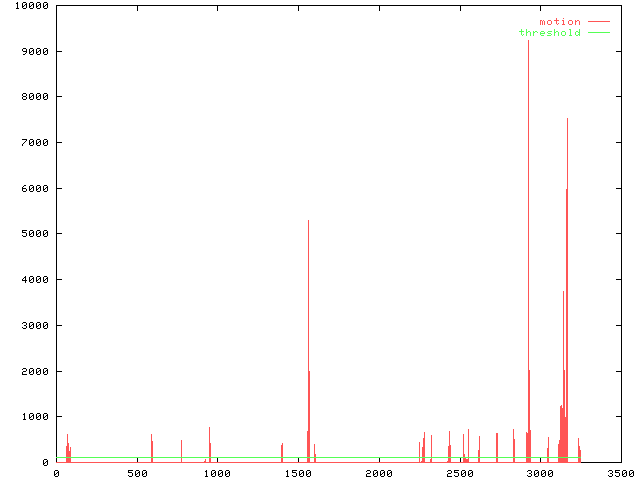Image resolution: width=640 pixels, height=480 pixels.
Task: Click the 3000 x-axis tick label
Action: pyautogui.click(x=539, y=473)
